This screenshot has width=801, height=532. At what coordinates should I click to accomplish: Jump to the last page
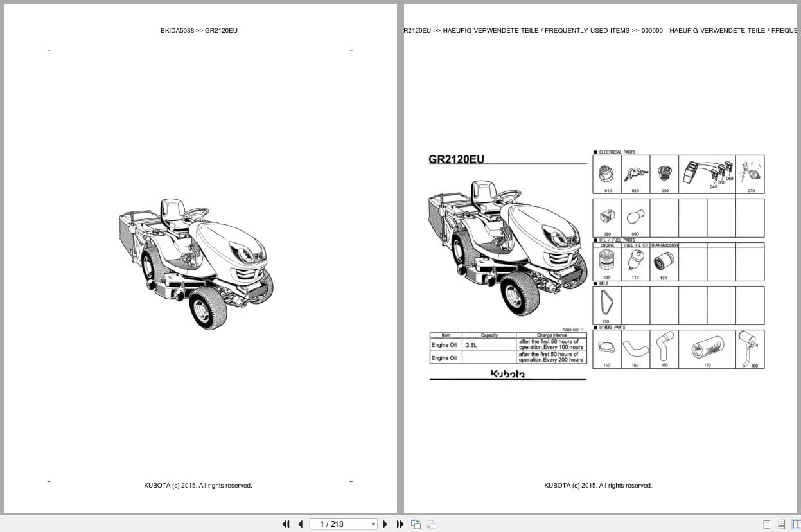point(400,524)
